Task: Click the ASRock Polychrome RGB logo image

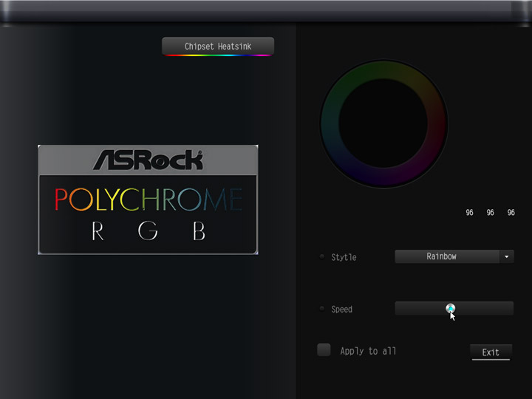Action: tap(148, 199)
